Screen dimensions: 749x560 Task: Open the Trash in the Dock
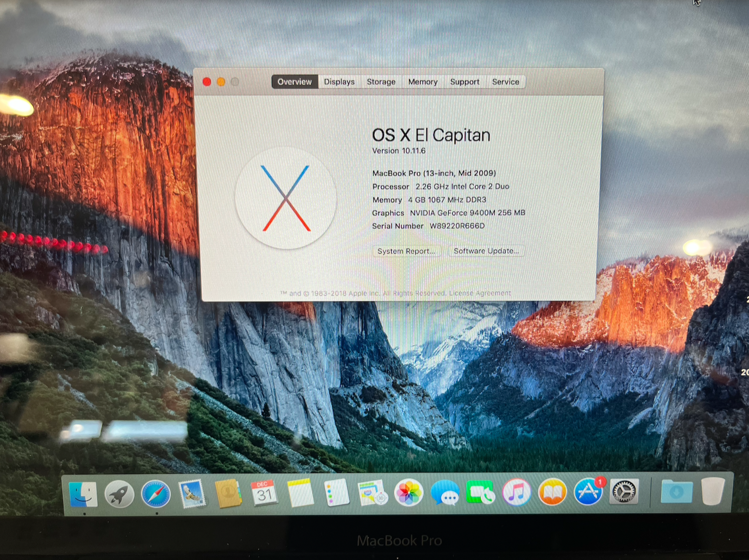(x=713, y=491)
